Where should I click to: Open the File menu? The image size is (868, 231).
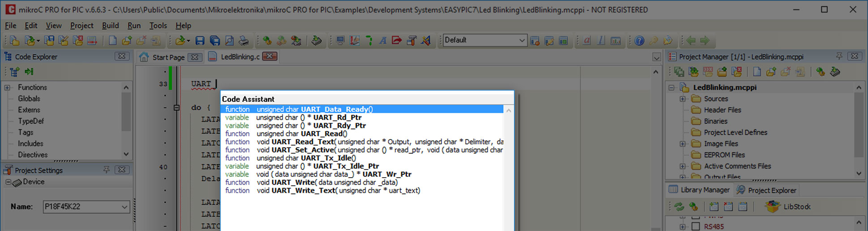10,26
